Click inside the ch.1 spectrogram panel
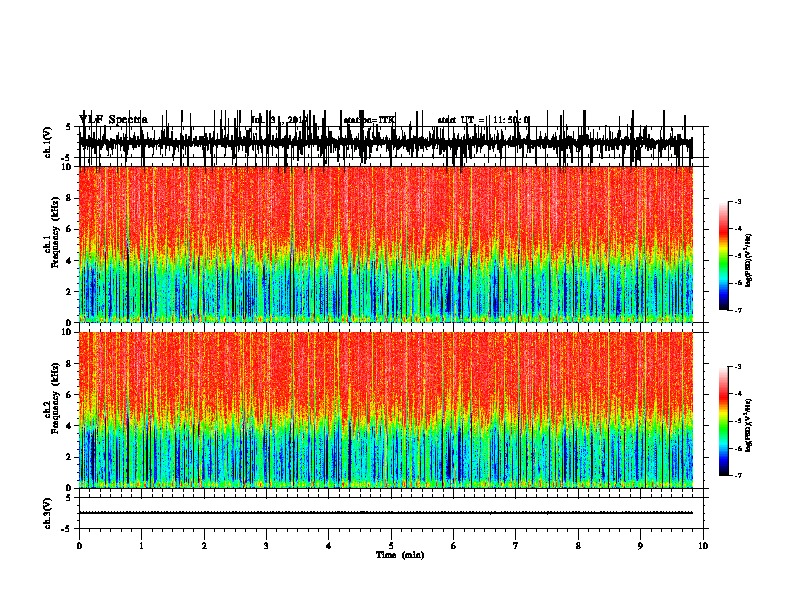 385,244
